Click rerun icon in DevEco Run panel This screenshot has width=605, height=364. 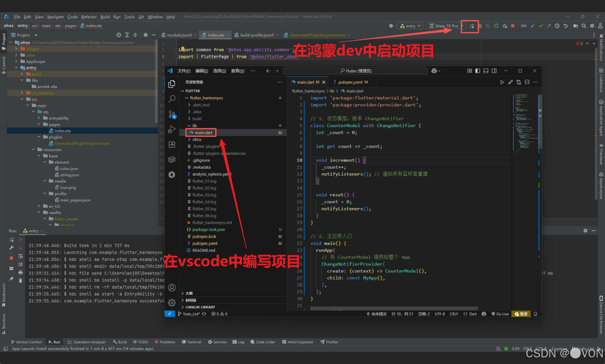(11, 240)
